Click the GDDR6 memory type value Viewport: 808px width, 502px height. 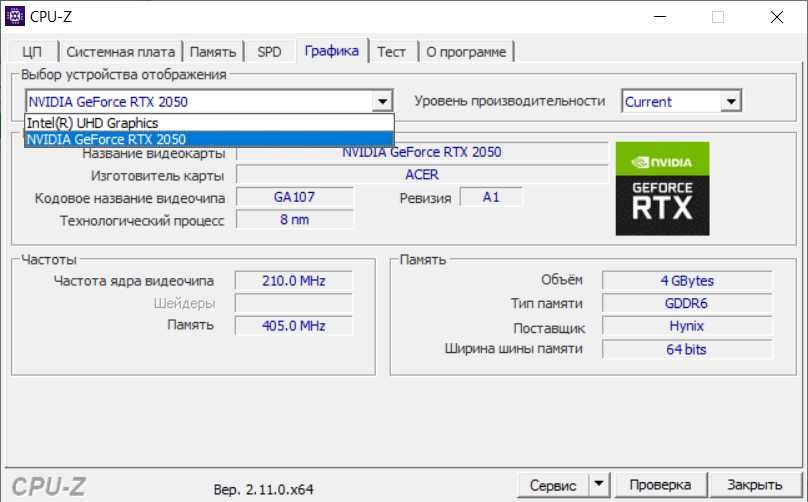coord(687,303)
